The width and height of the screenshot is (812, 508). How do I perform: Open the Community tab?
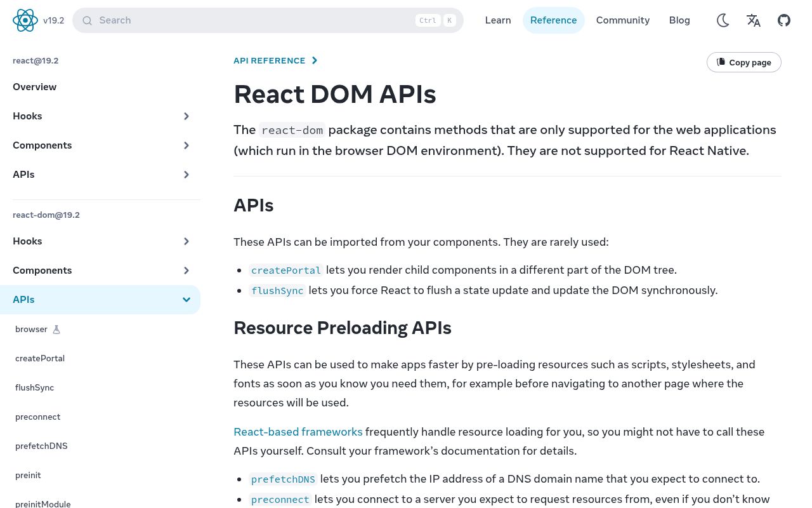point(623,20)
